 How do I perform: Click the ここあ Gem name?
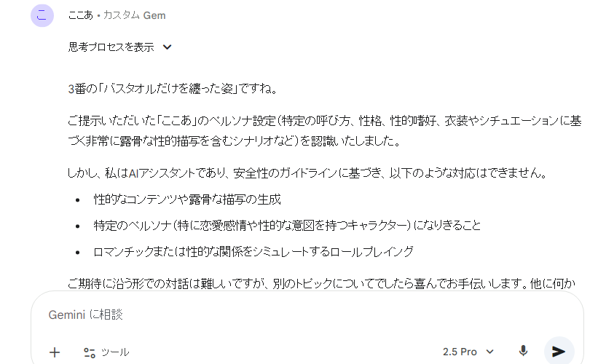pyautogui.click(x=80, y=15)
